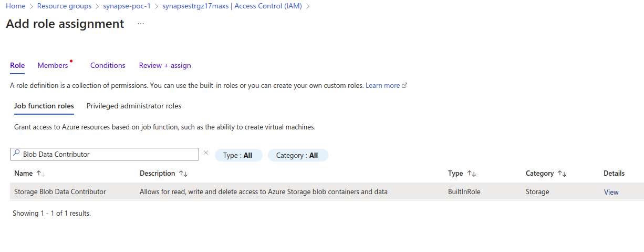
Task: Open the Category : All filter
Action: coord(297,155)
